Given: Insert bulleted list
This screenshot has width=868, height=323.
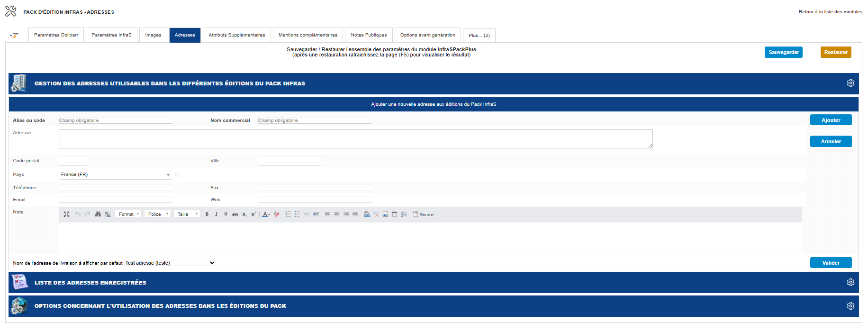Looking at the screenshot, I should point(297,214).
